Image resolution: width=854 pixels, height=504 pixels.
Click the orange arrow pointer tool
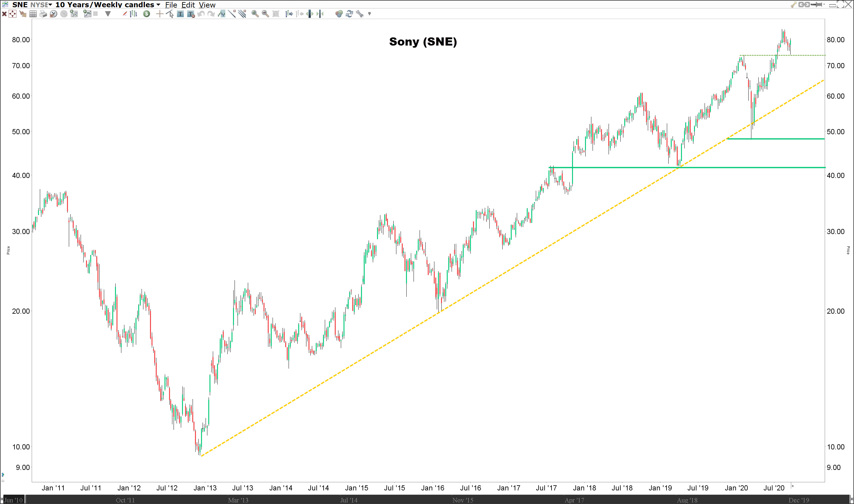pos(23,14)
